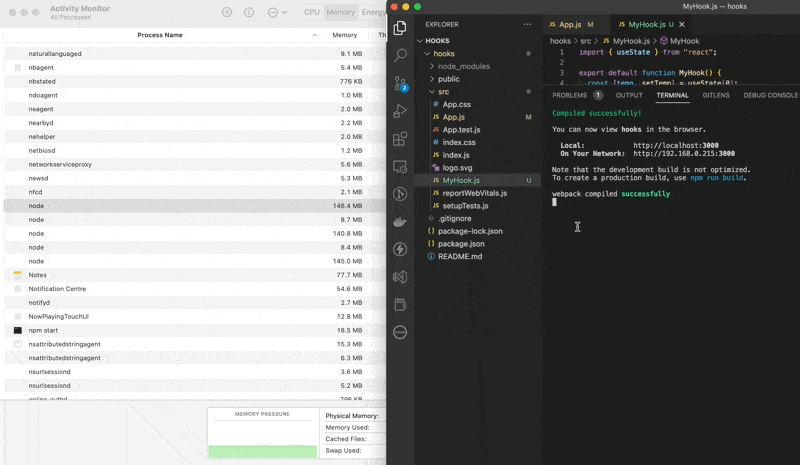Open README.md in the Explorer
The width and height of the screenshot is (800, 465).
point(459,257)
